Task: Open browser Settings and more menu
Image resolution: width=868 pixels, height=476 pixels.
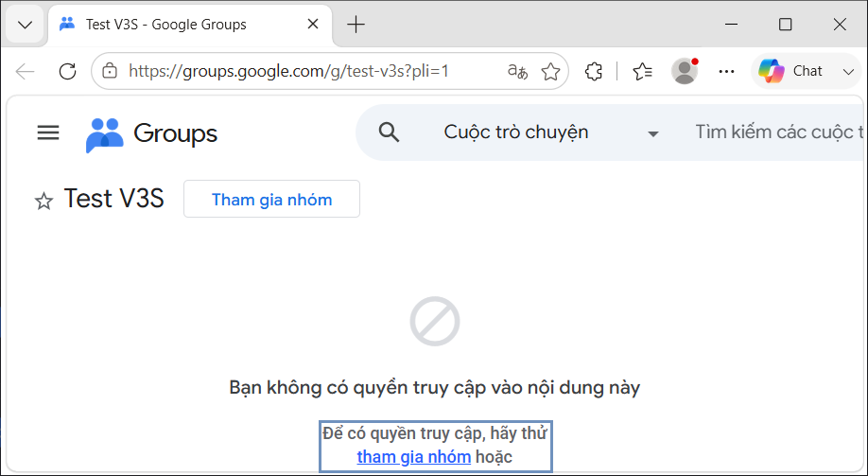Action: (726, 71)
